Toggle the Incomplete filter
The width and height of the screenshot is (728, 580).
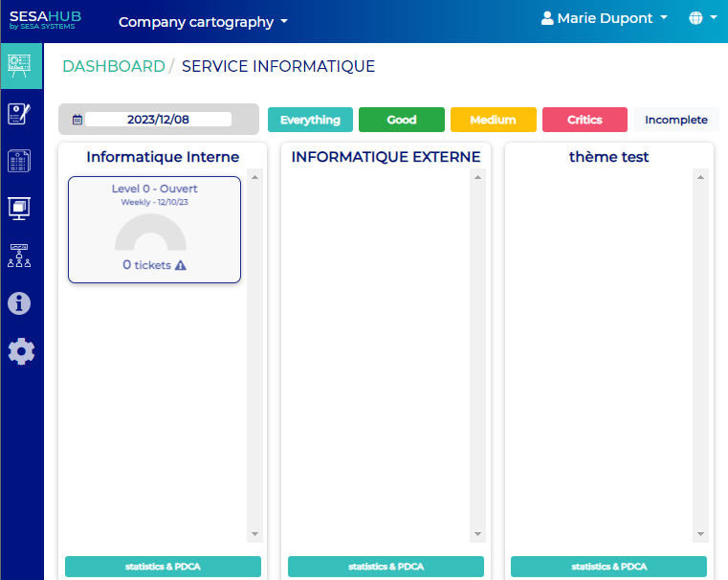[x=675, y=120]
